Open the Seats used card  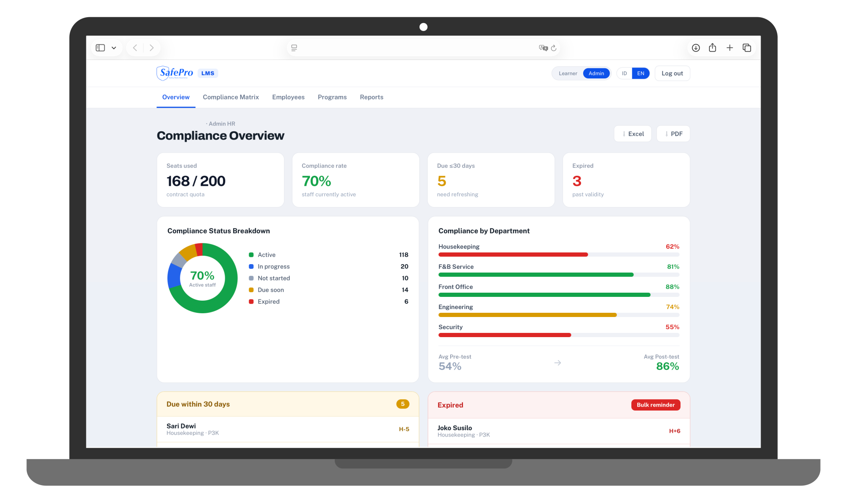tap(220, 180)
